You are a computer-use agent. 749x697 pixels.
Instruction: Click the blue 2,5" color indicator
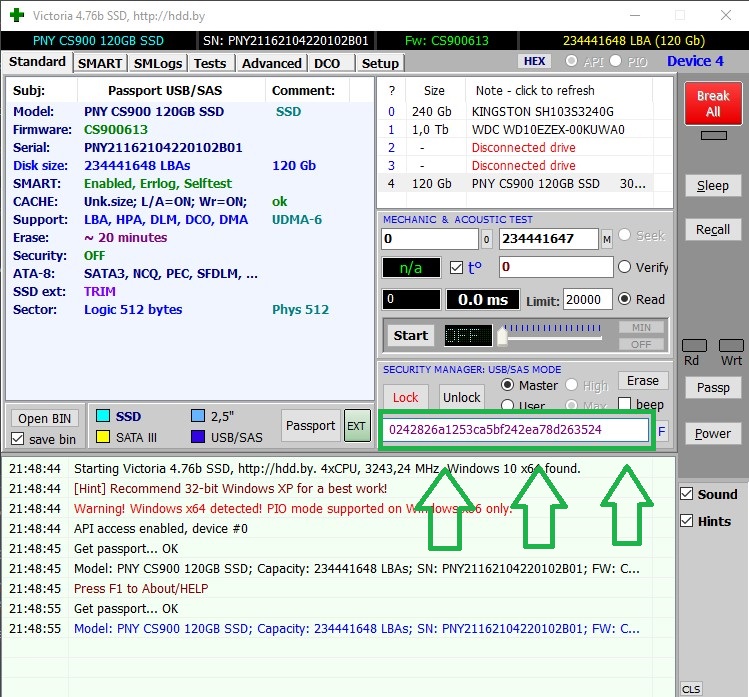coord(198,416)
